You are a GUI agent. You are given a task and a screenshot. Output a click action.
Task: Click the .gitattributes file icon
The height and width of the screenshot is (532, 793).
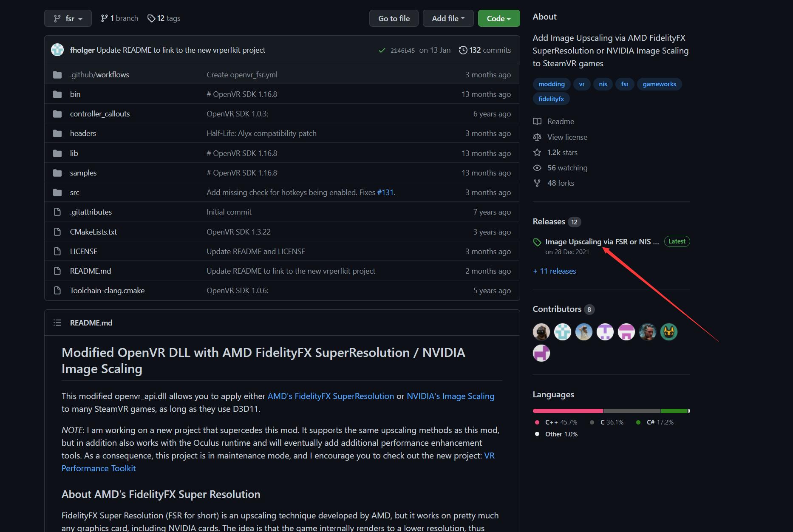click(57, 212)
